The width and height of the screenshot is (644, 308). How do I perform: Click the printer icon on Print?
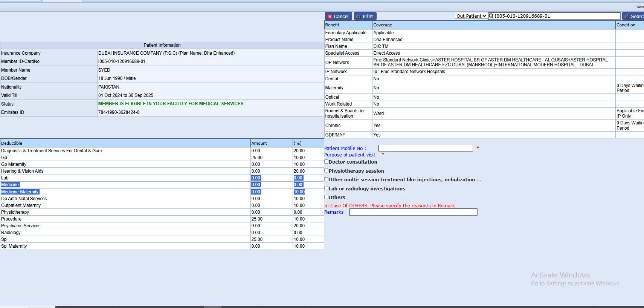pyautogui.click(x=359, y=17)
